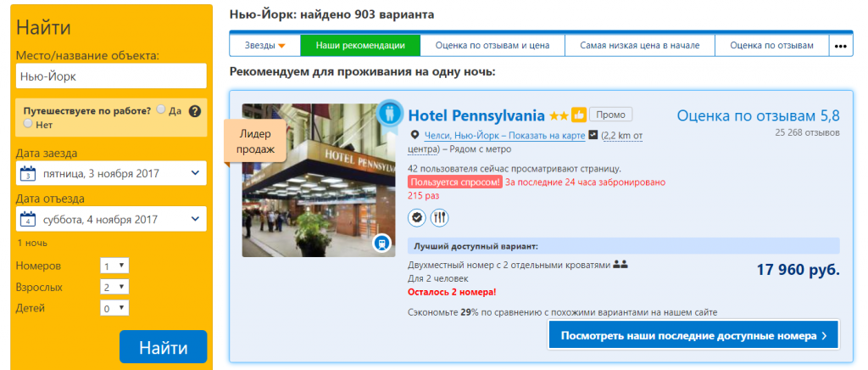Click the 17 960 руб. price
868x370 pixels.
pyautogui.click(x=798, y=270)
